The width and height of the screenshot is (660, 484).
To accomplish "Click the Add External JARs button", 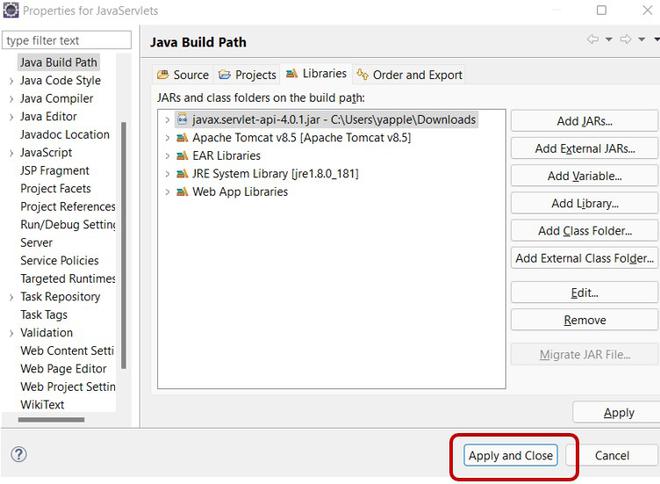I will point(584,148).
